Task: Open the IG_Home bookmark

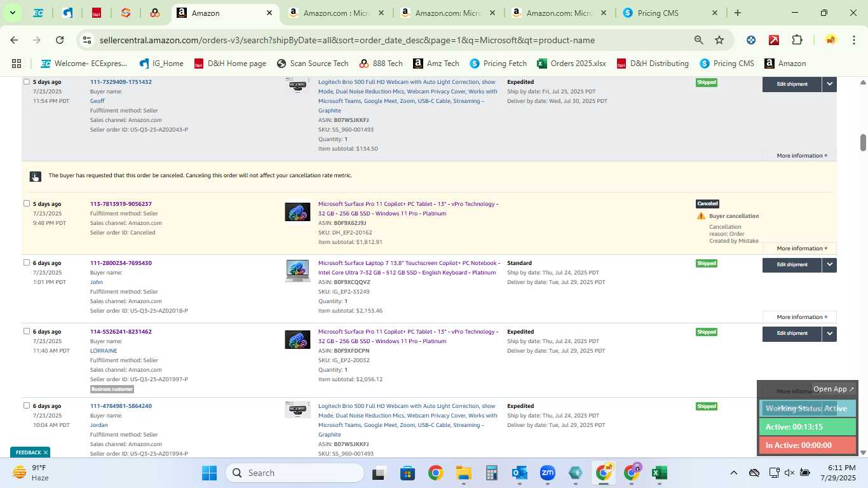Action: (x=161, y=64)
